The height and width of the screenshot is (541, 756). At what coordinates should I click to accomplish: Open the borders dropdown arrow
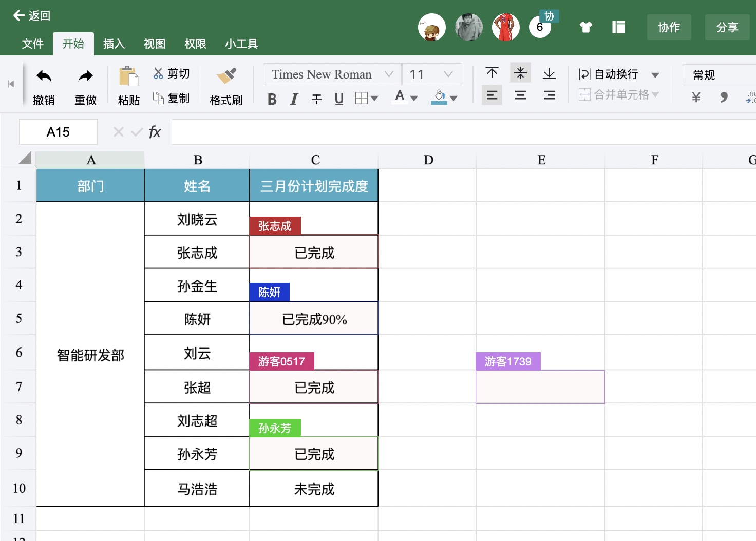[x=374, y=98]
